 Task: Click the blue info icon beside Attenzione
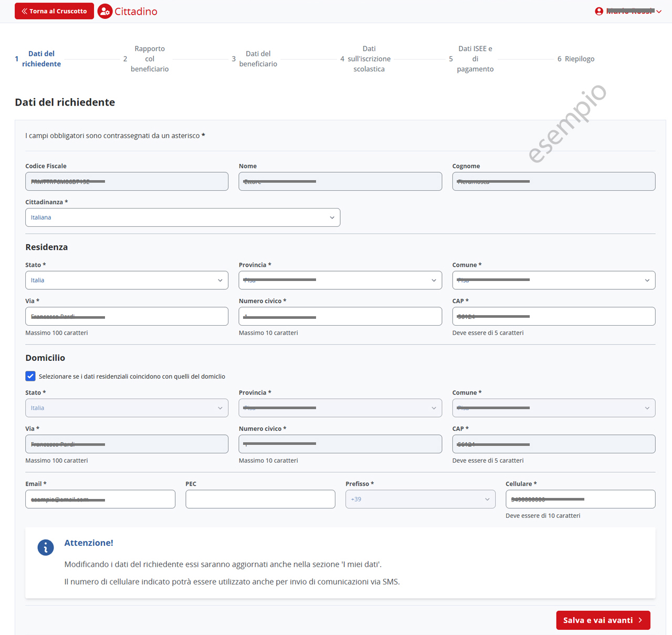pyautogui.click(x=46, y=547)
